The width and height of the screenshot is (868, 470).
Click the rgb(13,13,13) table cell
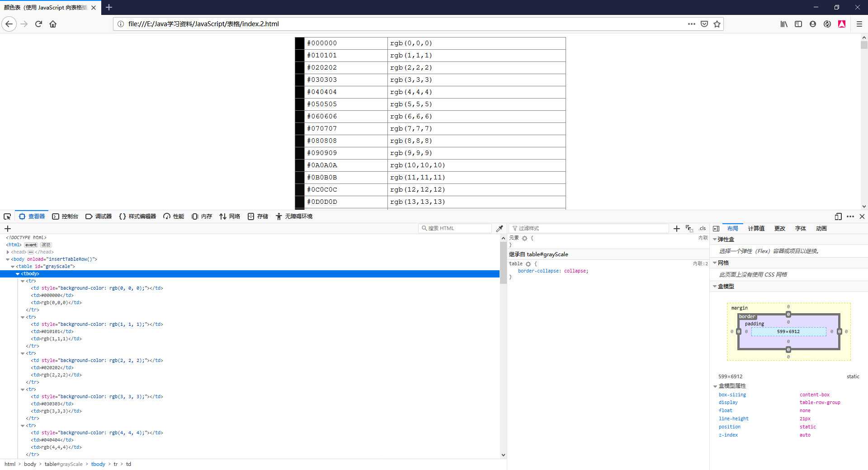(x=476, y=202)
